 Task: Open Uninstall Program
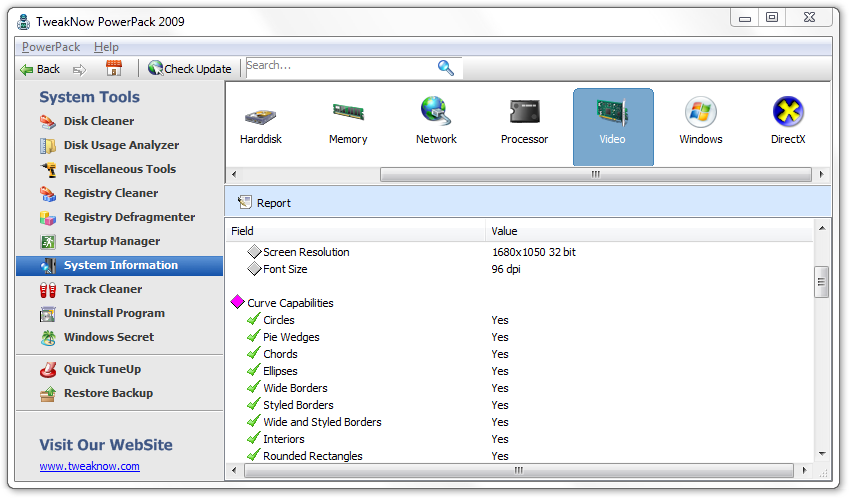pyautogui.click(x=114, y=313)
